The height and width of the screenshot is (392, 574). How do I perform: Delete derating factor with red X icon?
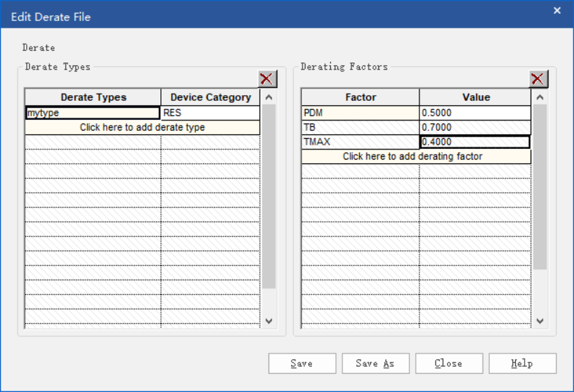538,79
